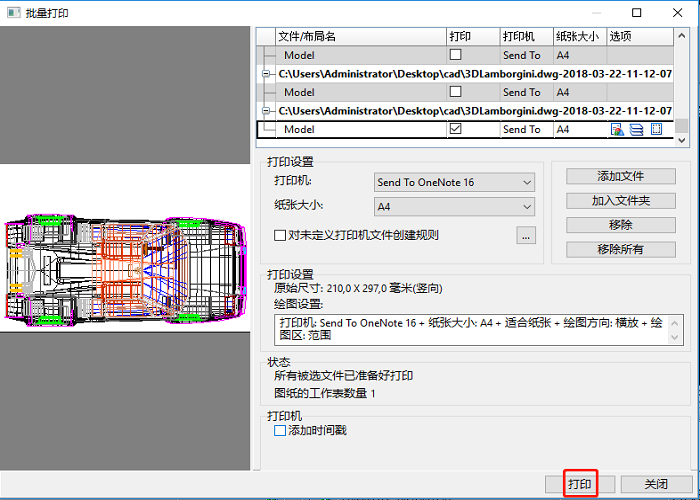This screenshot has height=500, width=700.
Task: Check print box in topmost Model row
Action: [x=455, y=55]
